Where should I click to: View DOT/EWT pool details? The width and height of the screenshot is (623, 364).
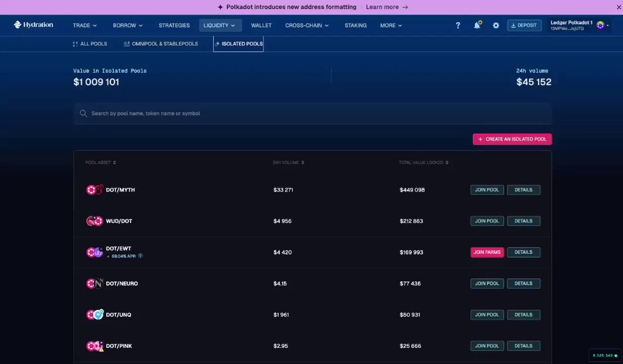click(x=523, y=252)
